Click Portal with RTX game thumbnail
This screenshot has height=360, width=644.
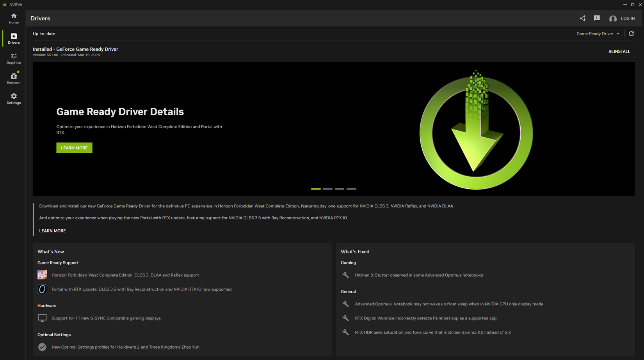(x=42, y=289)
